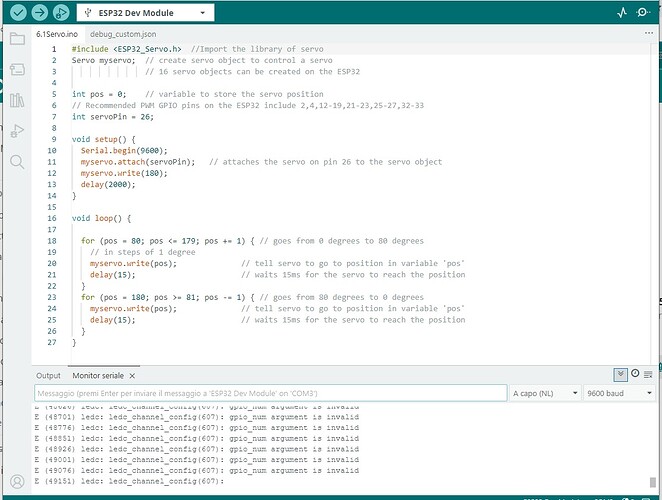Switch to the Output panel tab

coord(48,375)
